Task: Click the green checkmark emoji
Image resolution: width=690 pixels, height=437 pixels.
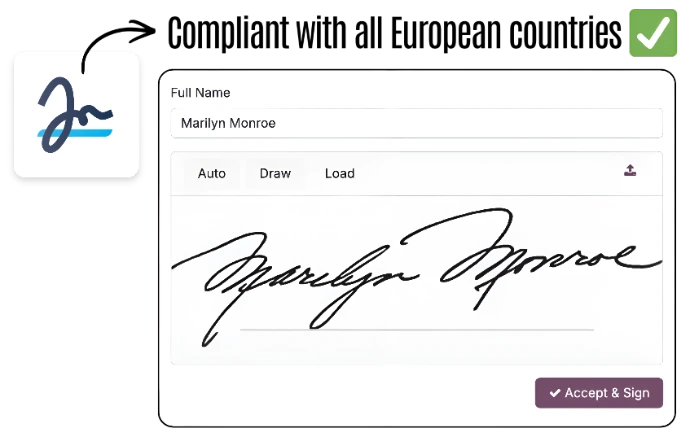Action: [x=653, y=33]
